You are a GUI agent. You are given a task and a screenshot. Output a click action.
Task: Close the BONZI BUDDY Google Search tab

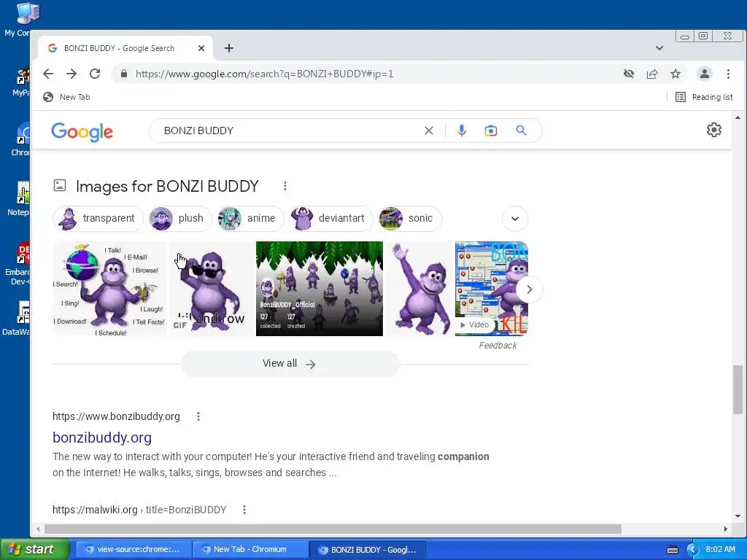tap(201, 48)
